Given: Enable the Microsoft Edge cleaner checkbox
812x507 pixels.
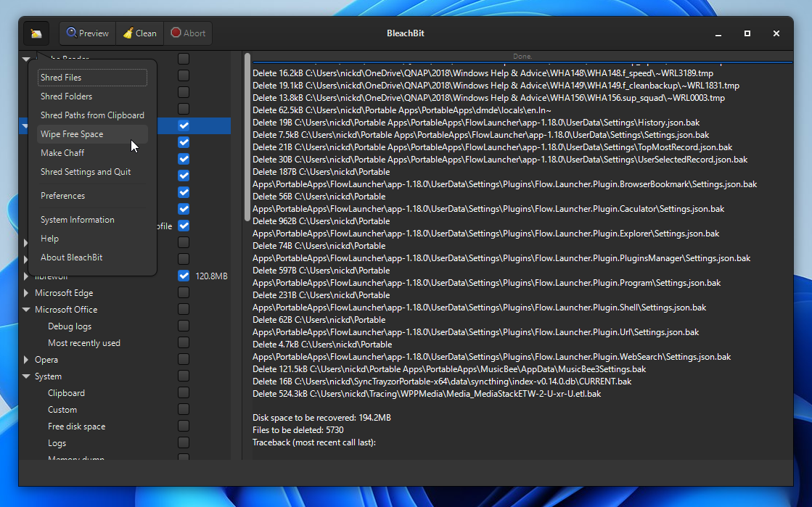Looking at the screenshot, I should (184, 292).
